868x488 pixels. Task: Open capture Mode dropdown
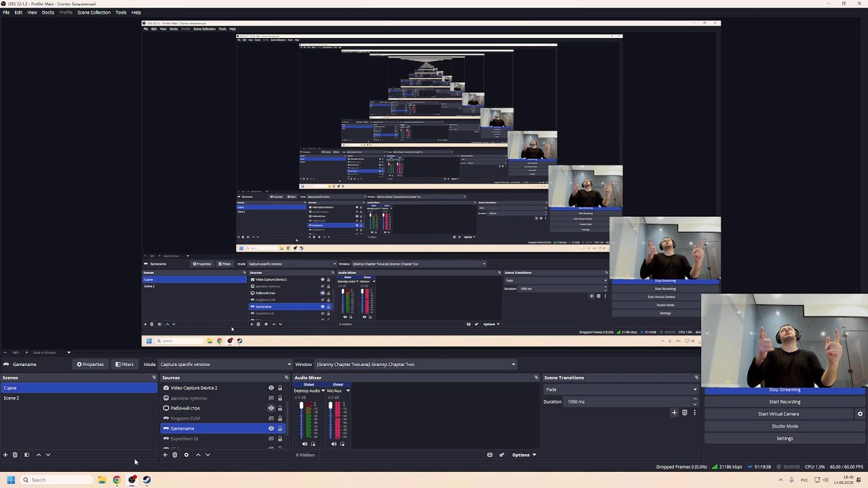click(x=225, y=365)
